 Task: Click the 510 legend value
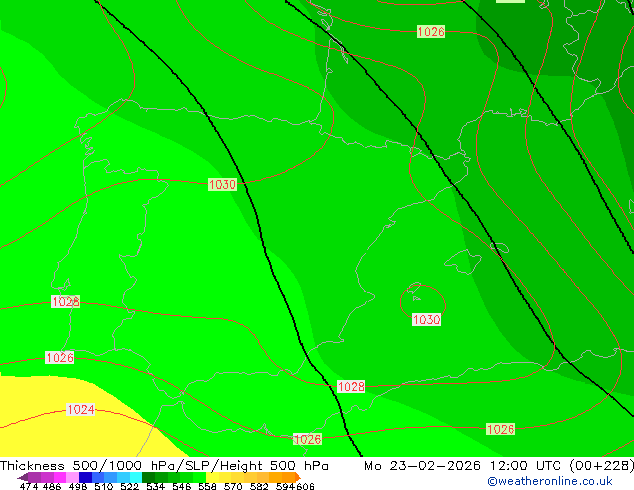pyautogui.click(x=104, y=486)
